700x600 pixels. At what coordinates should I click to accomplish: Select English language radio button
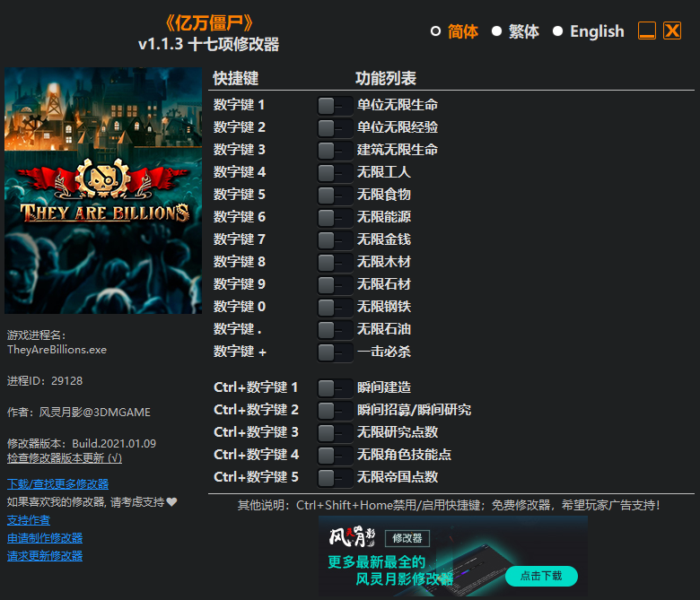point(557,31)
